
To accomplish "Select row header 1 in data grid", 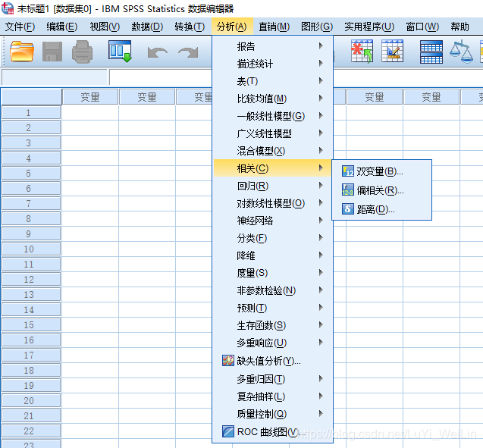I will coord(31,113).
